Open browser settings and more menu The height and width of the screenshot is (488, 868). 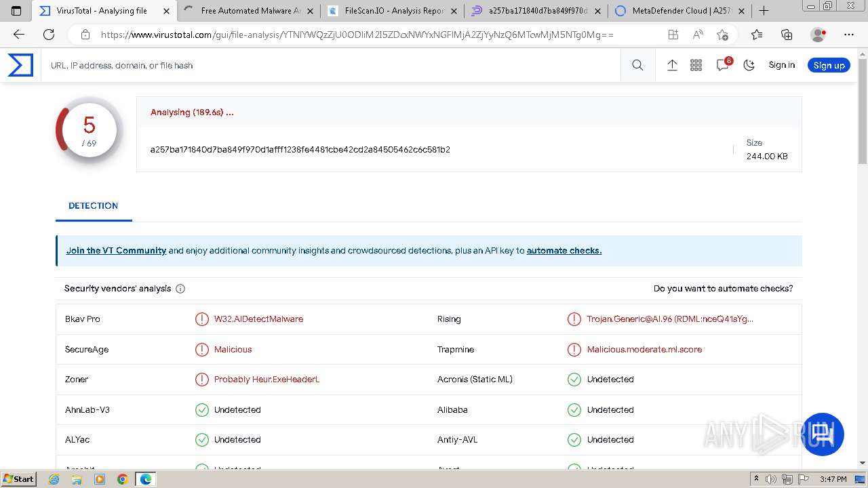tap(849, 35)
